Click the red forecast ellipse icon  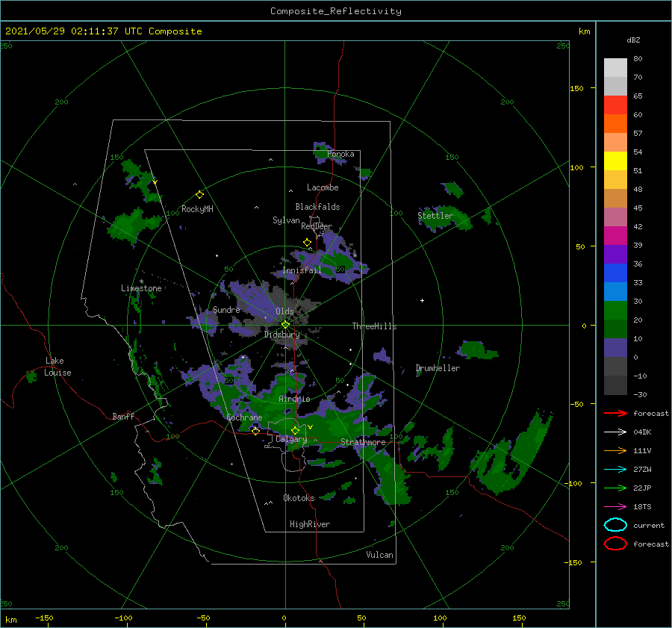pos(615,544)
